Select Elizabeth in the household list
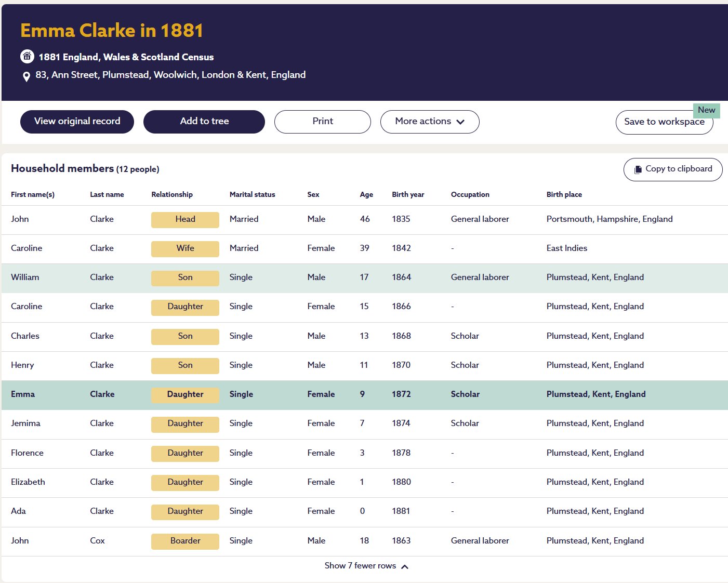Image resolution: width=728 pixels, height=583 pixels. pos(28,482)
